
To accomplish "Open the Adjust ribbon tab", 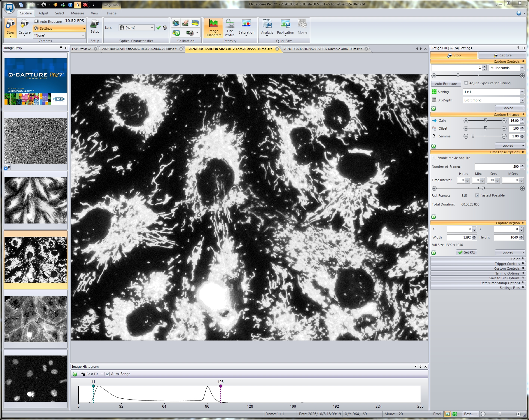I will [x=44, y=13].
